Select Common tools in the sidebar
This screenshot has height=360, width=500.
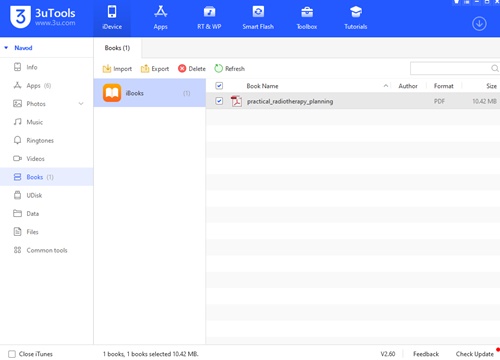click(x=47, y=250)
